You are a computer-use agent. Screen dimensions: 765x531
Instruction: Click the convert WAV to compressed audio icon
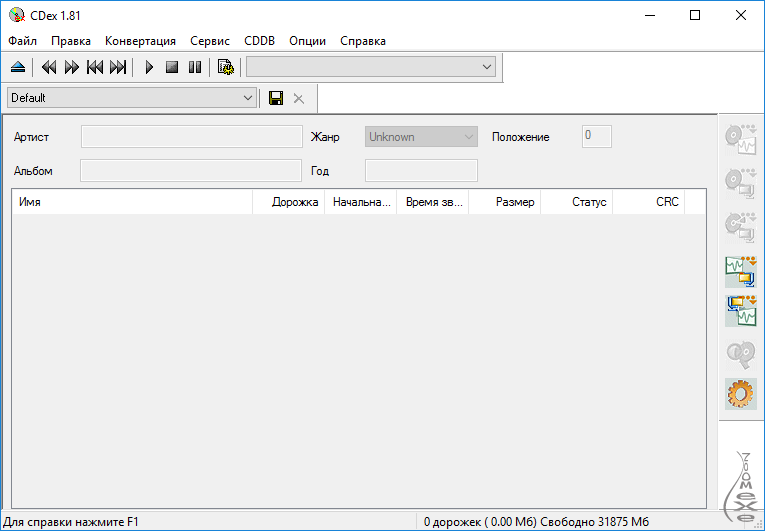tap(741, 271)
